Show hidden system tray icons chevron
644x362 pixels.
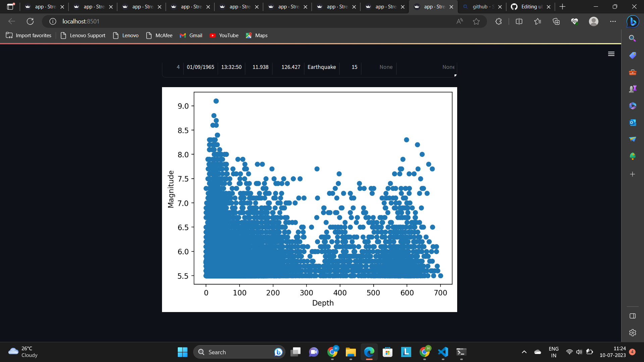pyautogui.click(x=524, y=352)
